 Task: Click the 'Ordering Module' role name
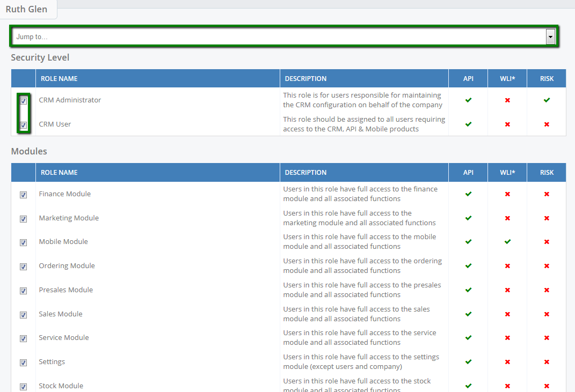point(67,265)
